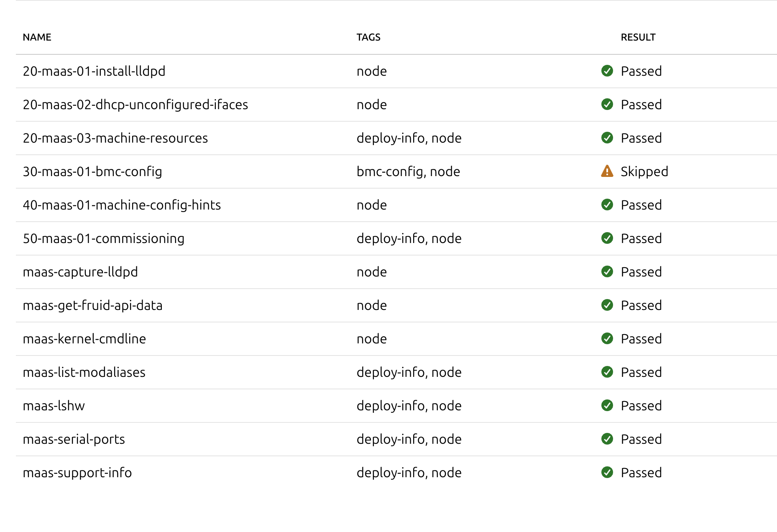Click the green passed icon for 20-maas-01-install-lldpd

click(x=607, y=71)
